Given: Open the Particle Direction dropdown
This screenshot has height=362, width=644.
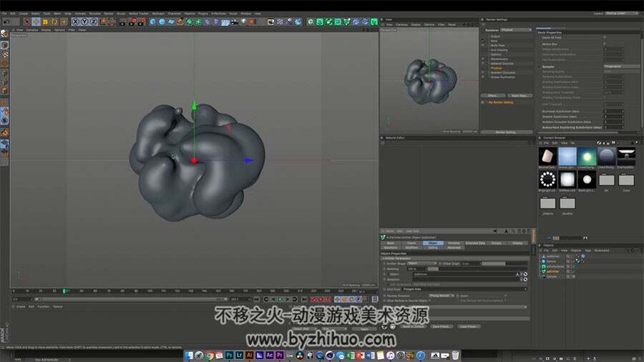Looking at the screenshot, I should 441,295.
